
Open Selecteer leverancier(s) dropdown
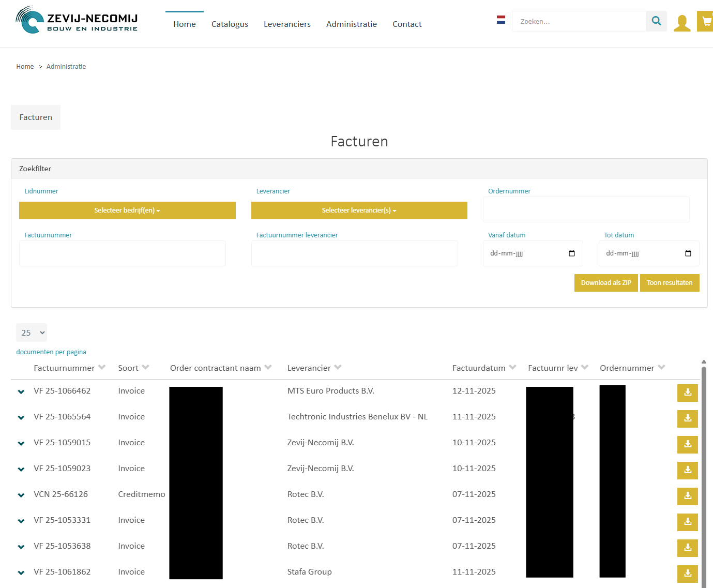click(359, 210)
